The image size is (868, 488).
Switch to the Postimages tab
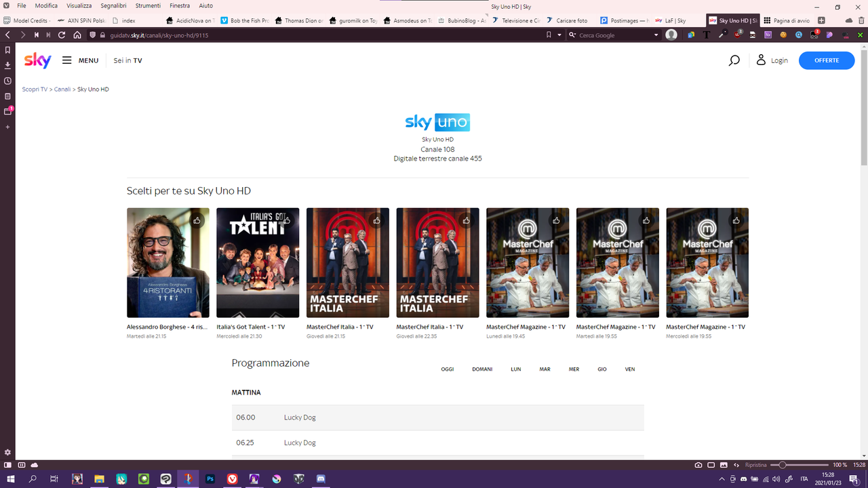[x=624, y=20]
